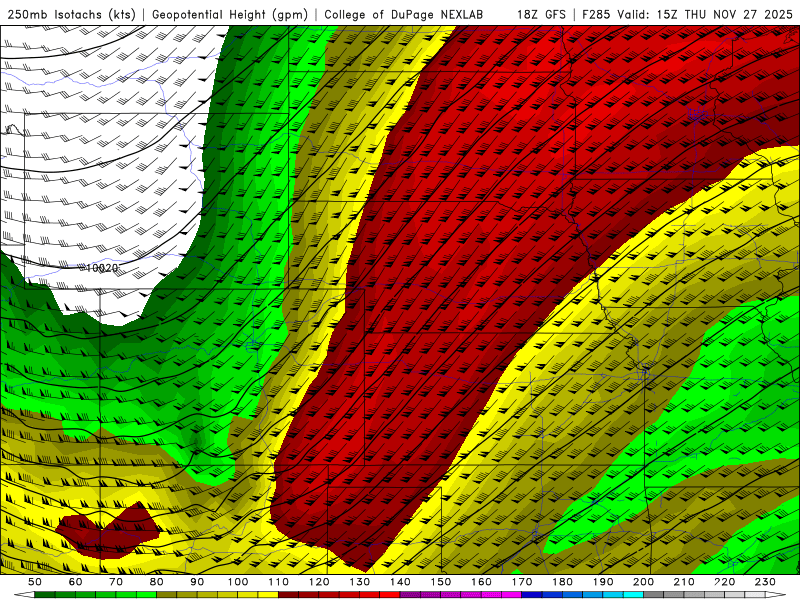Click the colorbar label 210
This screenshot has width=800, height=600.
pos(684,582)
